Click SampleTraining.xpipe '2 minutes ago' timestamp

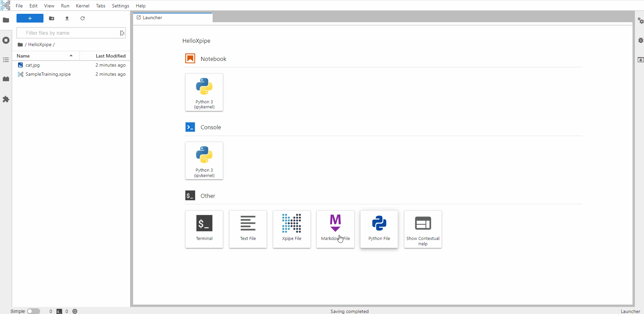[111, 74]
